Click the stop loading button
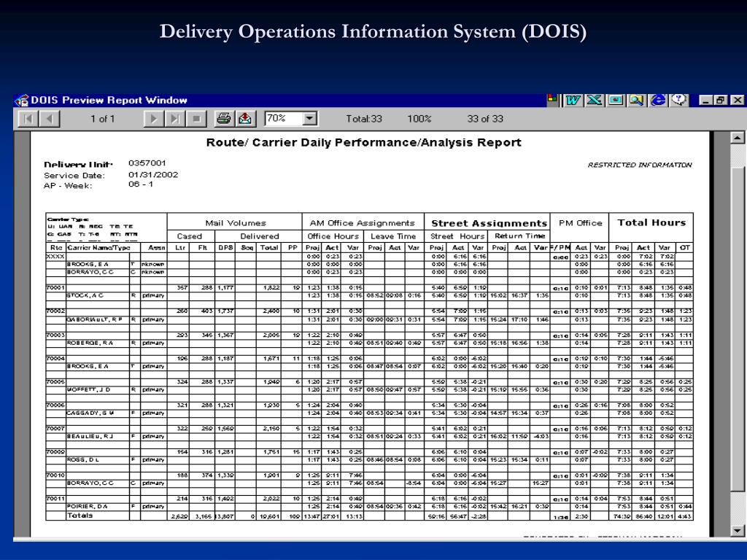Screen dimensions: 747x560 196,119
